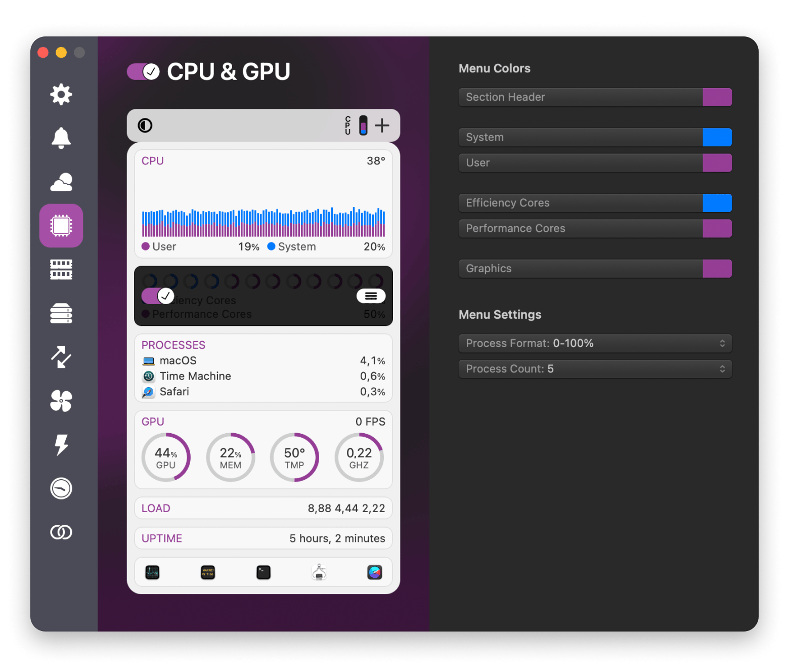789x672 pixels.
Task: Switch to the Disks section in sidebar
Action: point(61,313)
